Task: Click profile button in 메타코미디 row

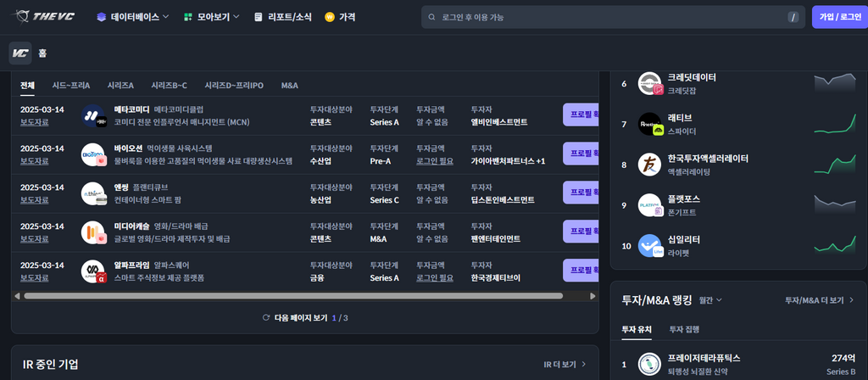Action: (x=581, y=115)
